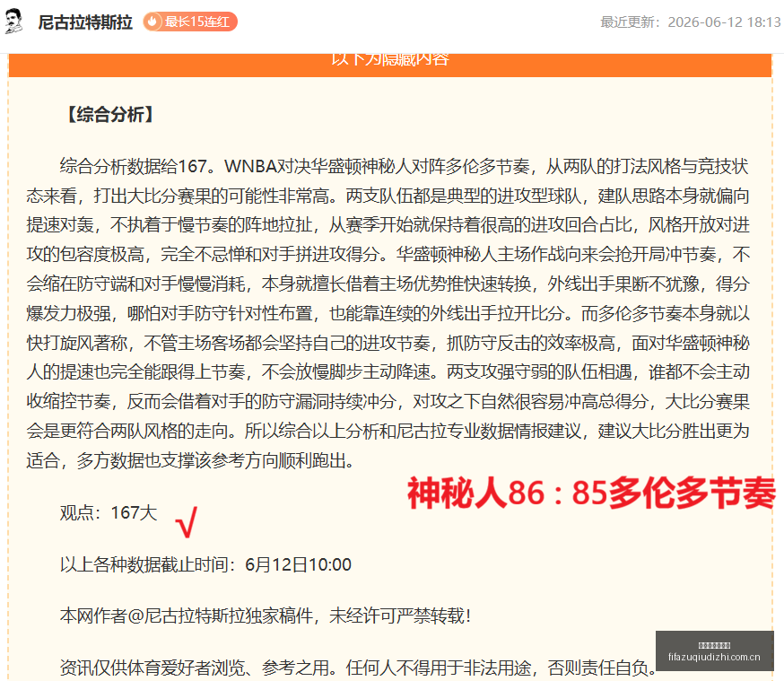Select the 观点：167大 line

[109, 512]
